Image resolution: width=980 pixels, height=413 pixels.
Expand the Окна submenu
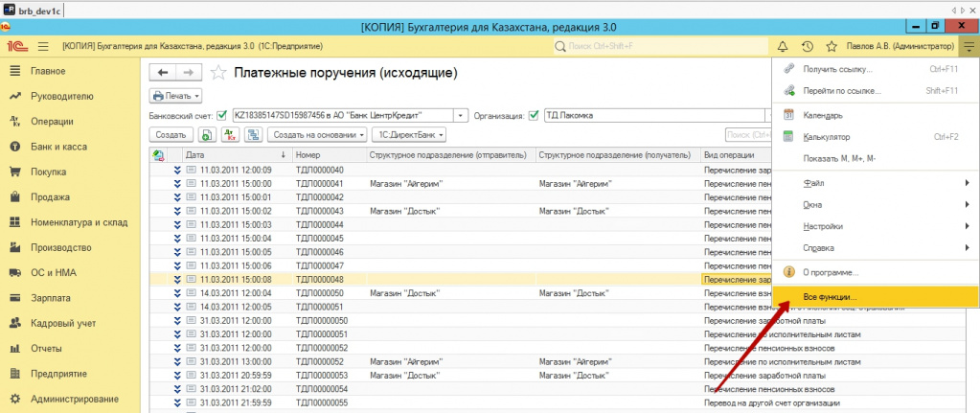click(876, 204)
